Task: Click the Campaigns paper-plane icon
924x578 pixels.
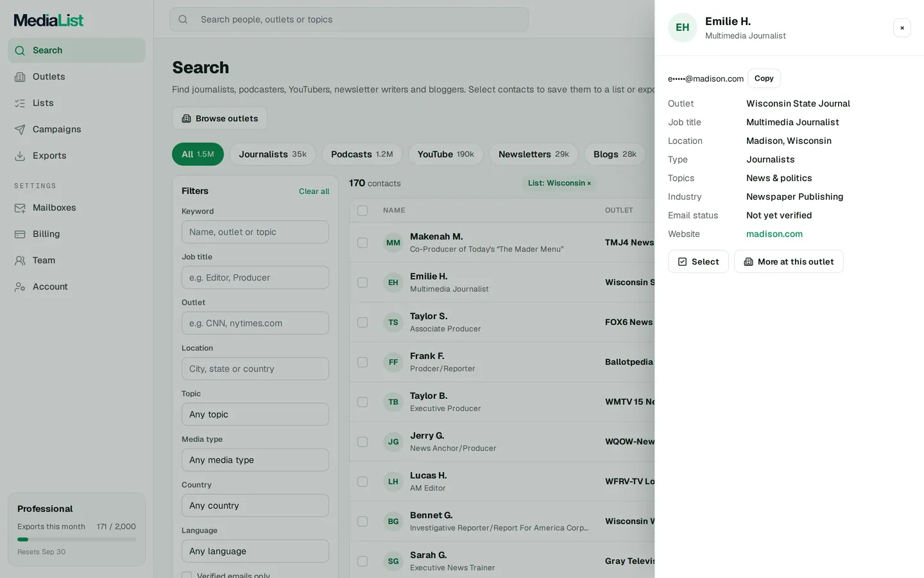Action: [x=20, y=130]
